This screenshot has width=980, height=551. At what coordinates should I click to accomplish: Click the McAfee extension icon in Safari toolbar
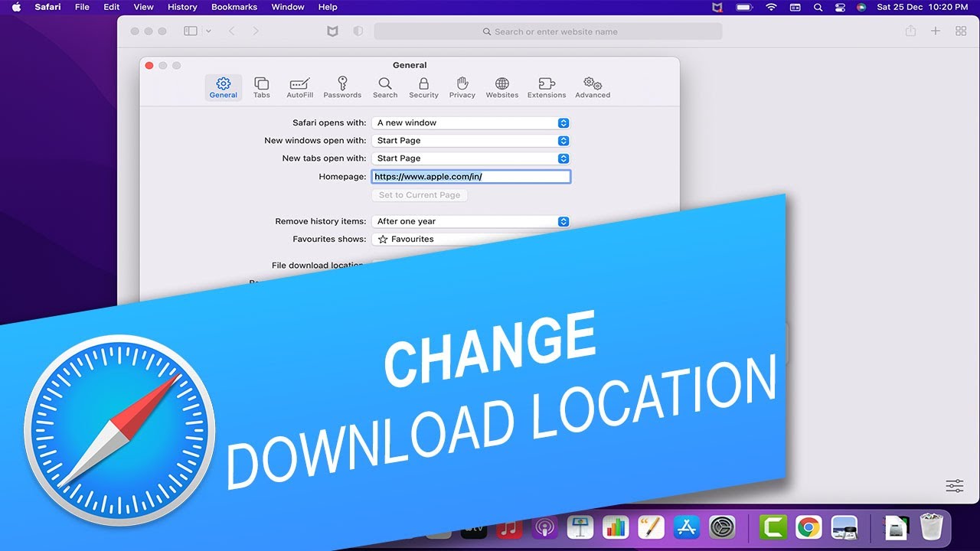(x=332, y=31)
